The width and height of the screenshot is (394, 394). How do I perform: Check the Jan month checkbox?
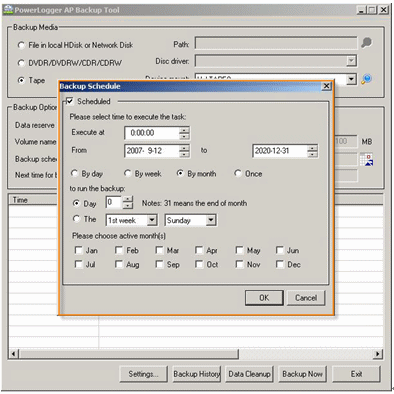coord(79,250)
